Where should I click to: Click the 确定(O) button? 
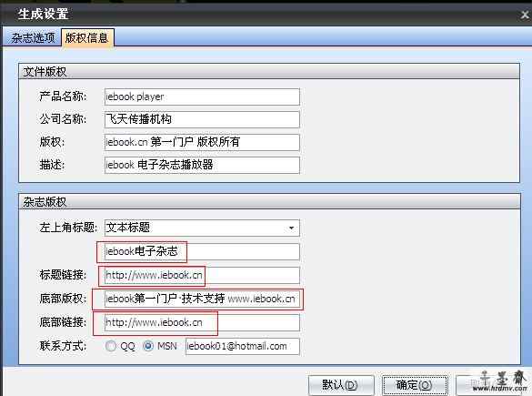(415, 385)
